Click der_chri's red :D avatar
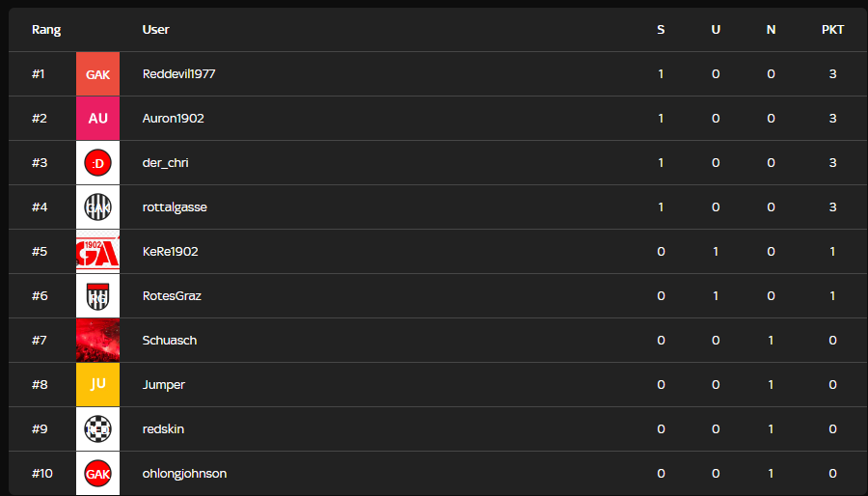The width and height of the screenshot is (868, 496). (x=97, y=163)
